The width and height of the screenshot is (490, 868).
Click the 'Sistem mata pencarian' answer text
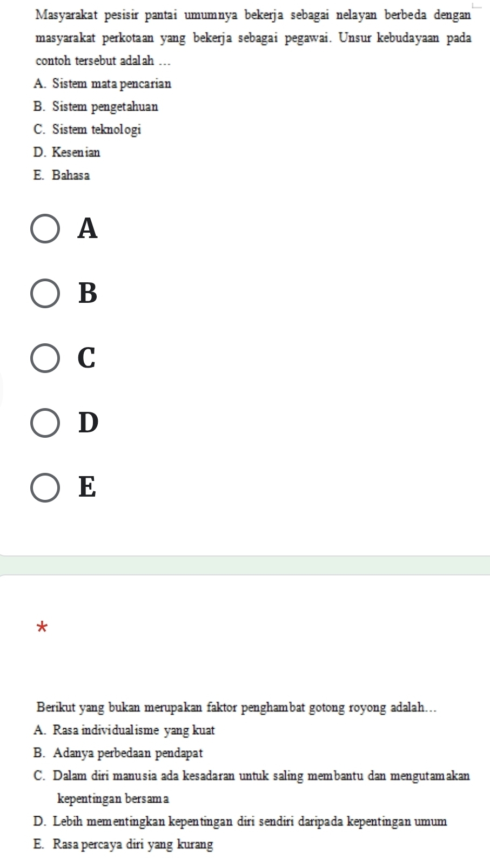click(x=112, y=84)
